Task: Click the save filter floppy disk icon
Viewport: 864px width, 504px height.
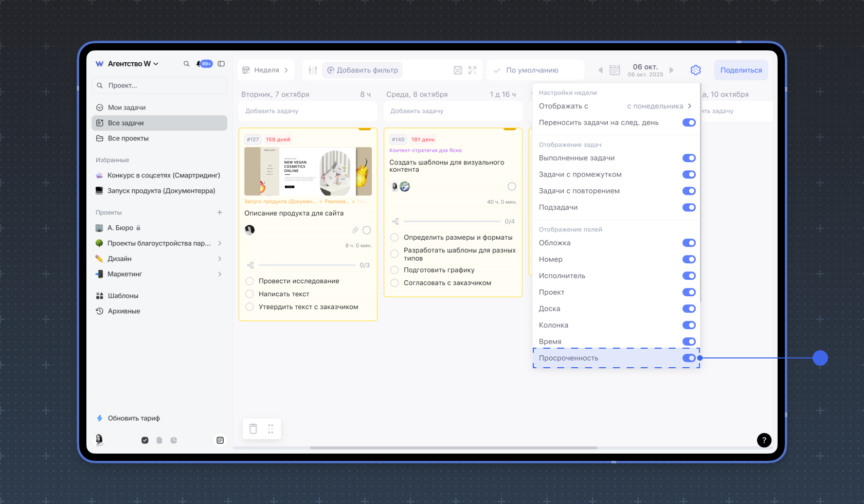Action: click(x=458, y=70)
